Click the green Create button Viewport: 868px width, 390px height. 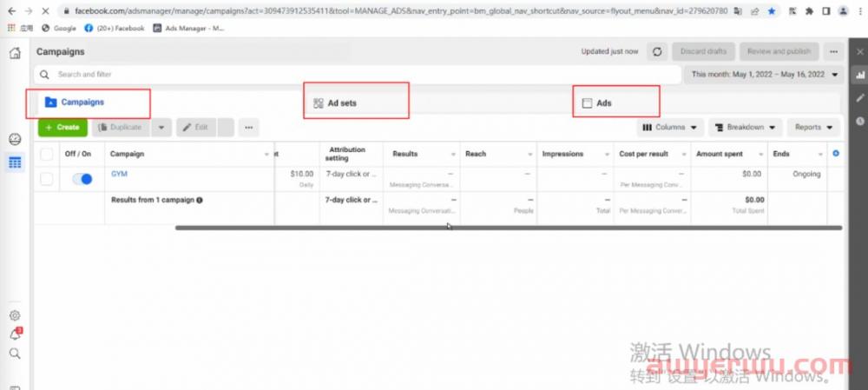(x=62, y=128)
